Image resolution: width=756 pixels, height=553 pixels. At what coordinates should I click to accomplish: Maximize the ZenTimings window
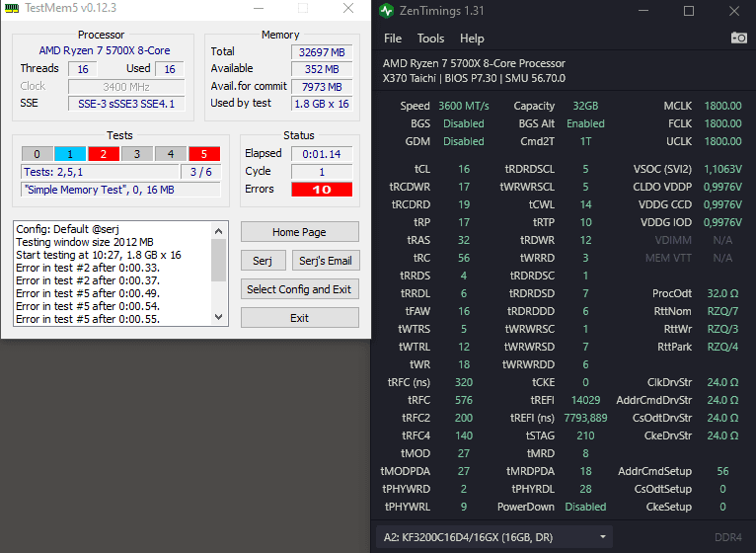tap(689, 11)
